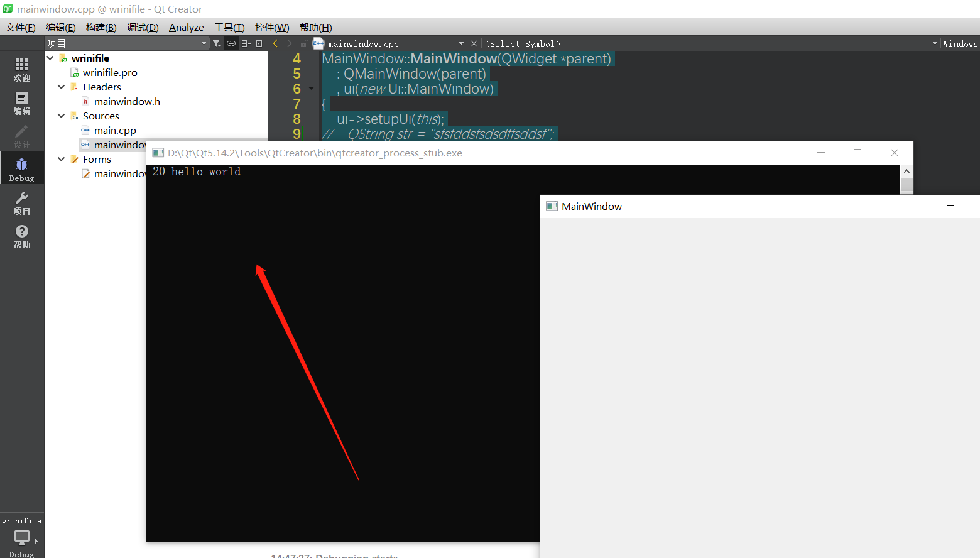Go back in editor navigation history
980x558 pixels.
(275, 43)
